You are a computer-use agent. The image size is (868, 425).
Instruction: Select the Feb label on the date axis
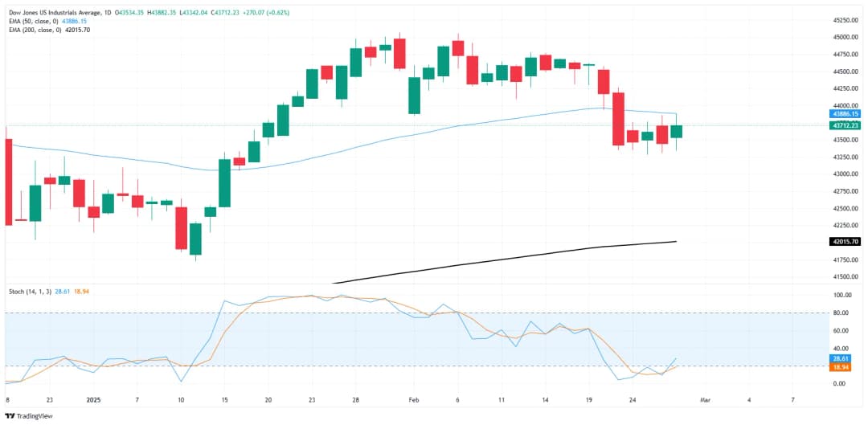coord(414,399)
